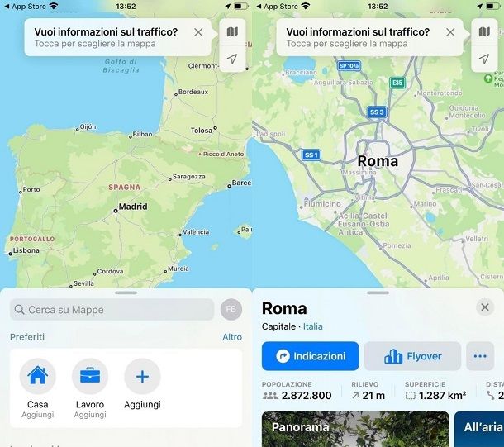This screenshot has height=447, width=504.
Task: Tap the Indicazioni directions button
Action: (x=310, y=356)
